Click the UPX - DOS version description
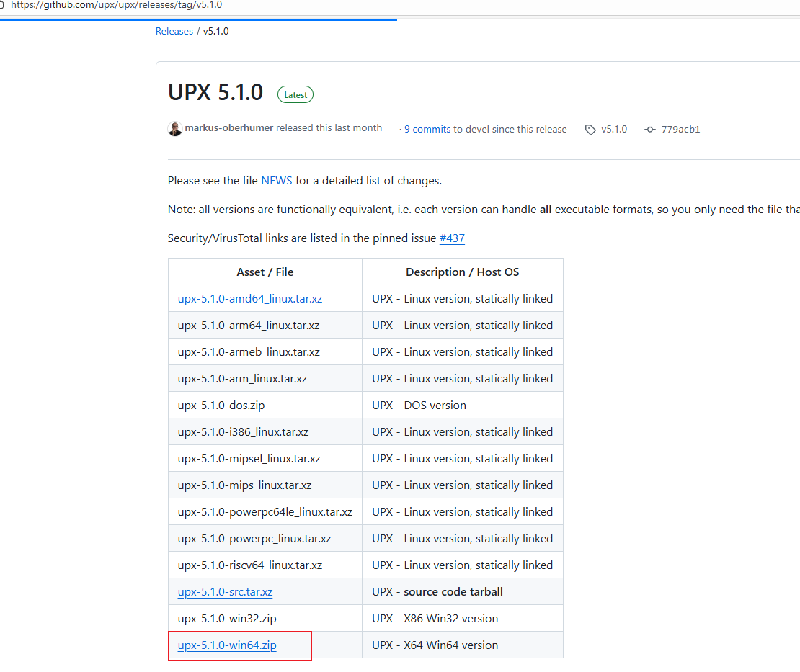This screenshot has width=800, height=672. point(419,406)
